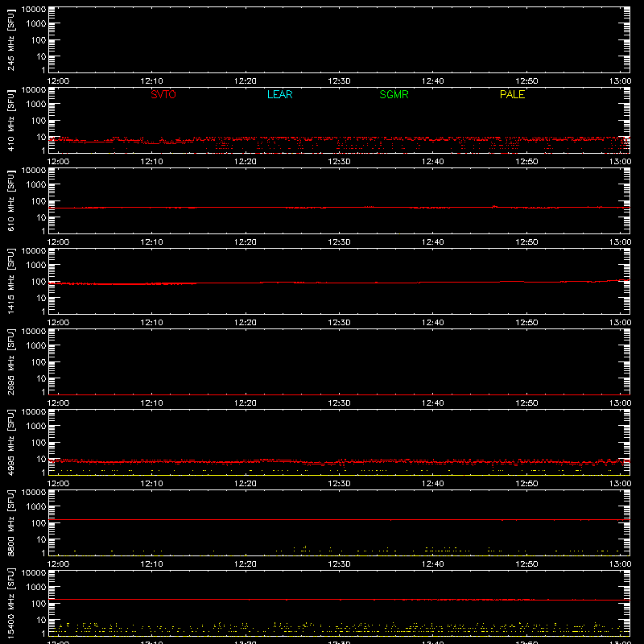
Task: Click 12:30 time label below 245 MHz panel
Action: 339,81
